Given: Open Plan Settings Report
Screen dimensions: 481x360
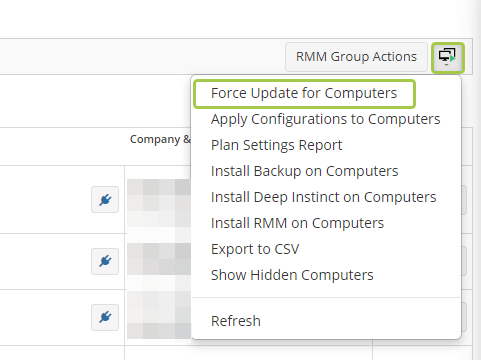Looking at the screenshot, I should 277,145.
